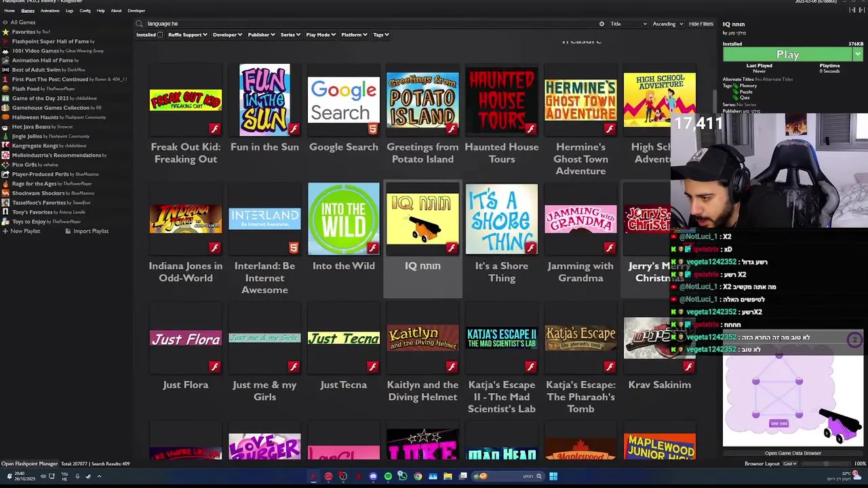Adjust the thumbnail scale slider

825,464
